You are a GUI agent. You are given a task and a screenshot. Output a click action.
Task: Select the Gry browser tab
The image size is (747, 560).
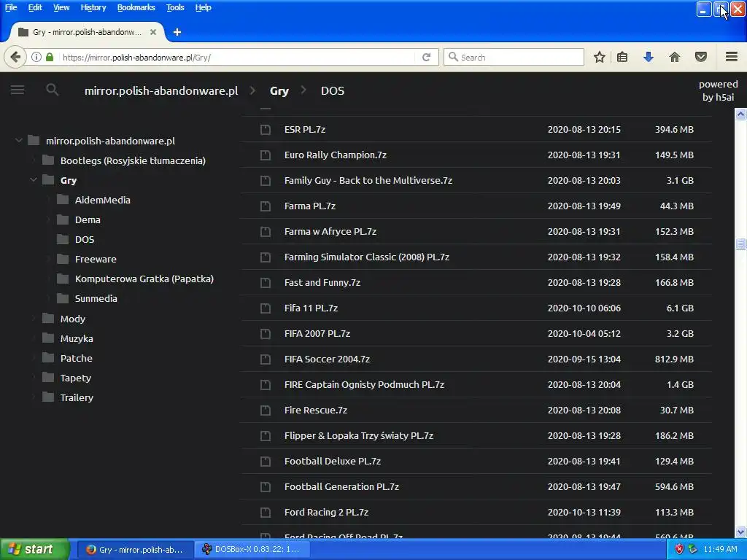click(x=87, y=32)
